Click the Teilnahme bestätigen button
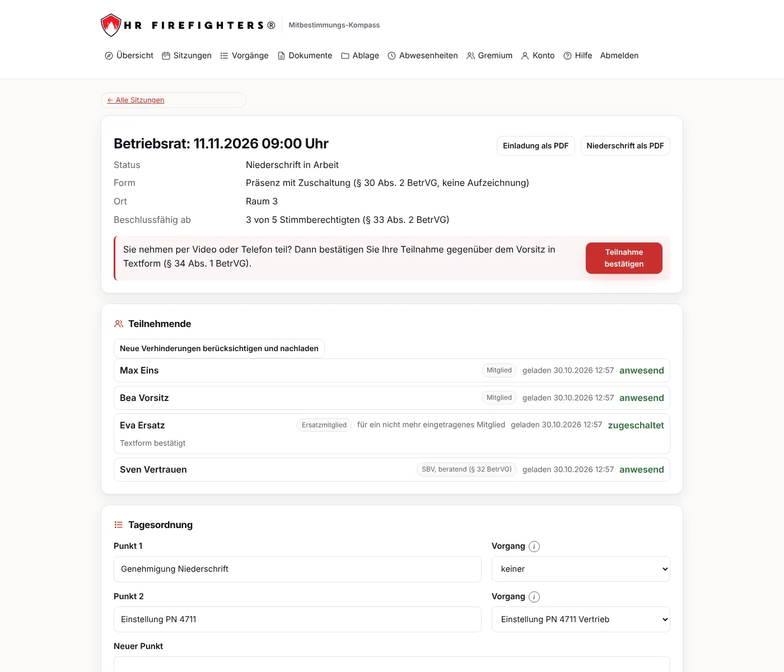The image size is (784, 672). tap(624, 258)
